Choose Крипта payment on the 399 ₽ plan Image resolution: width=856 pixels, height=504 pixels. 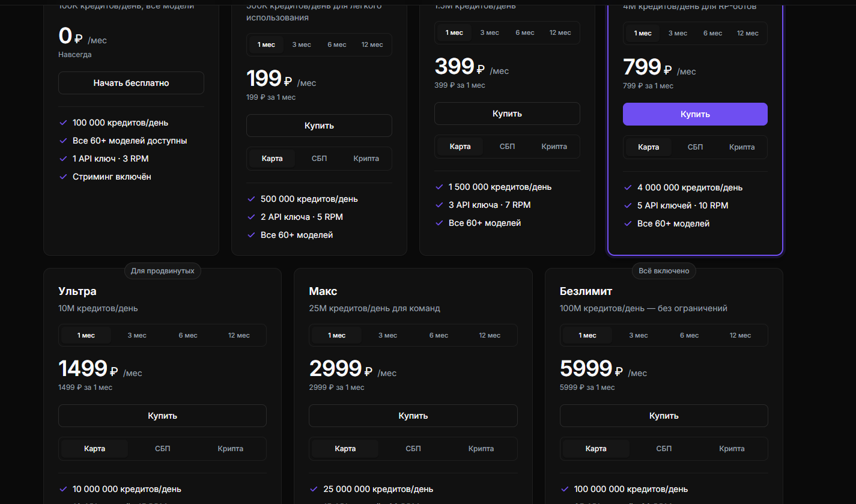[554, 147]
